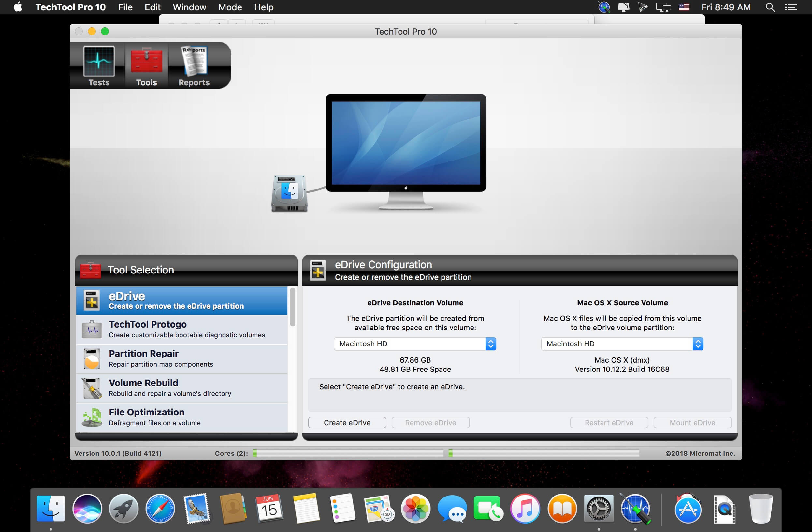Open Launchpad from the Dock
This screenshot has height=532, width=812.
(123, 508)
